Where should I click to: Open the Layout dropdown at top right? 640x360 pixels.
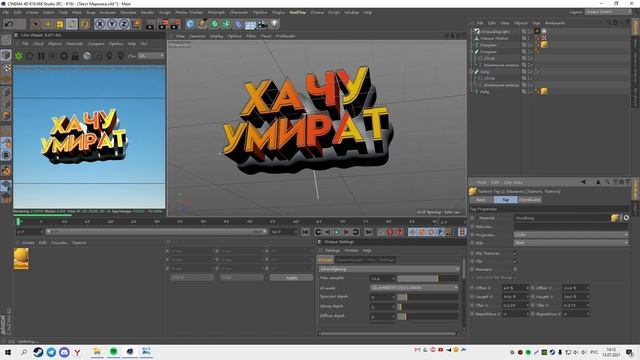tap(608, 12)
